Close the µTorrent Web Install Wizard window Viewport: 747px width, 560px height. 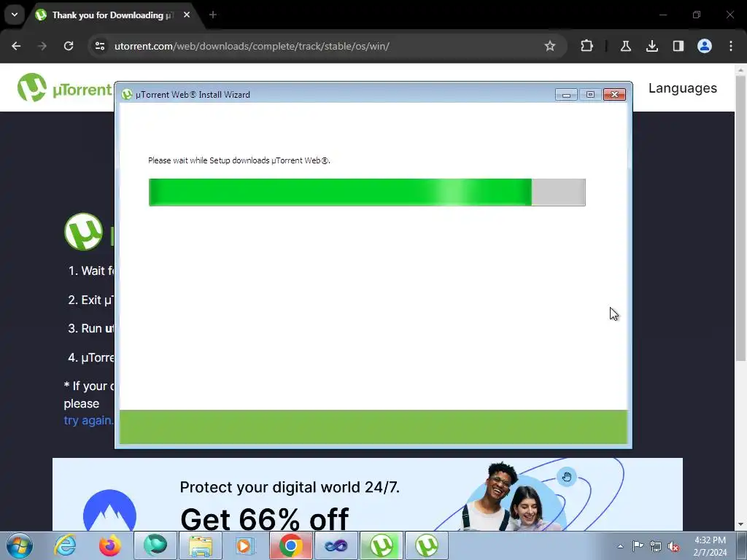pos(614,95)
